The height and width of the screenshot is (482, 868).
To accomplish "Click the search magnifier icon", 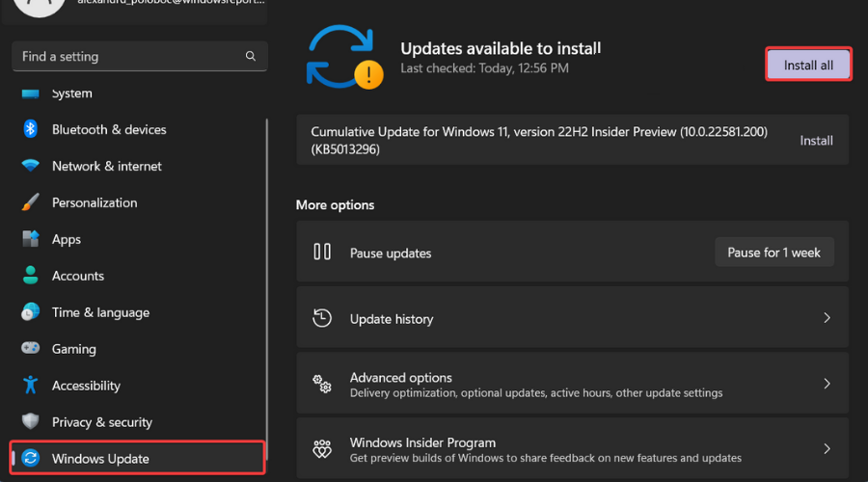I will tap(250, 56).
